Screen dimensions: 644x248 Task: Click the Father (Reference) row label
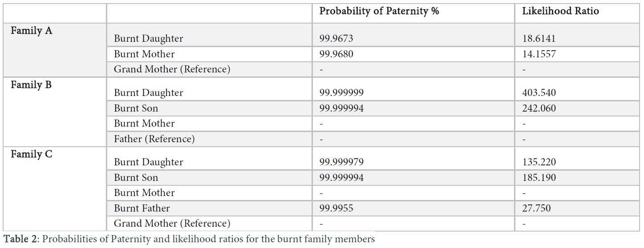coord(154,139)
